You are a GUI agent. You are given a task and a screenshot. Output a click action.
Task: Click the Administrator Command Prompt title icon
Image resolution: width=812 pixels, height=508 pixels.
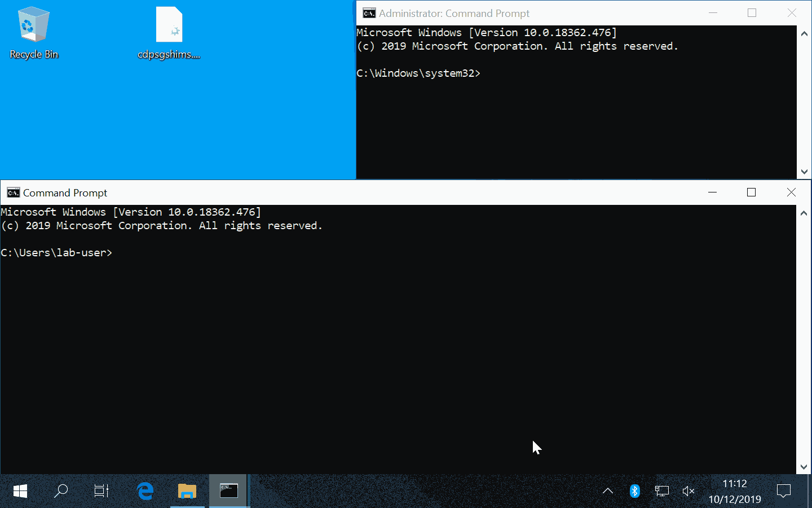(x=369, y=13)
